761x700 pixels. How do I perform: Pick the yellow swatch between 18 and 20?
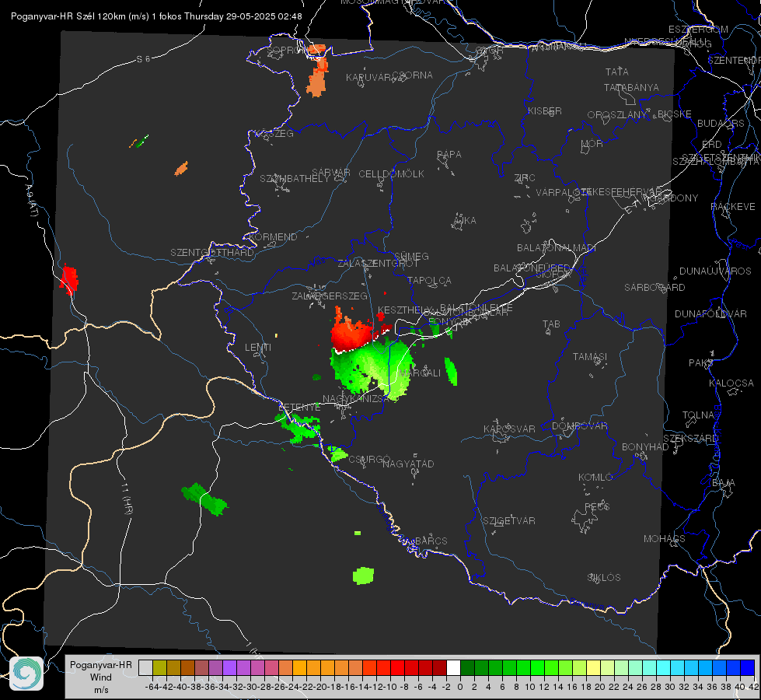[x=593, y=667]
